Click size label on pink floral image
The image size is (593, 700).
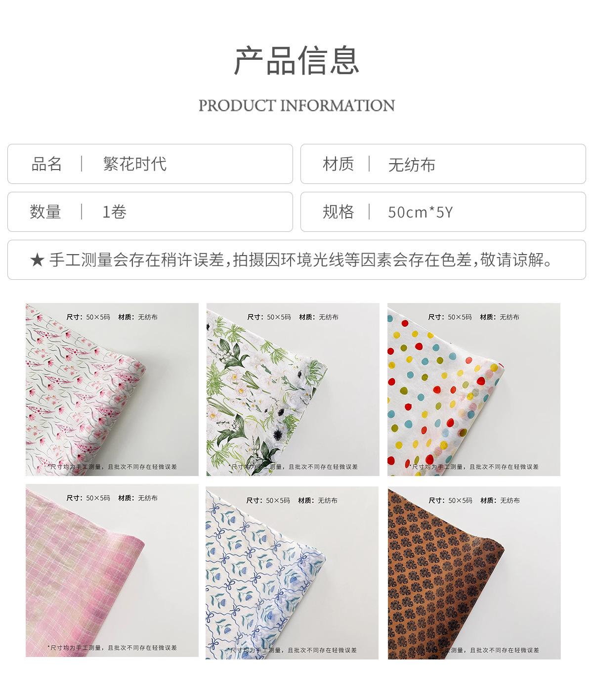88,317
